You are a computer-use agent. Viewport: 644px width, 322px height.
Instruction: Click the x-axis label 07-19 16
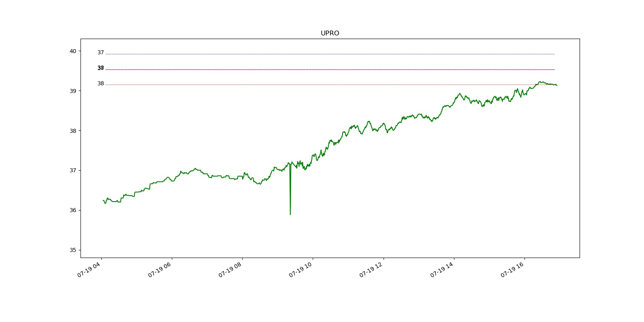tap(512, 269)
